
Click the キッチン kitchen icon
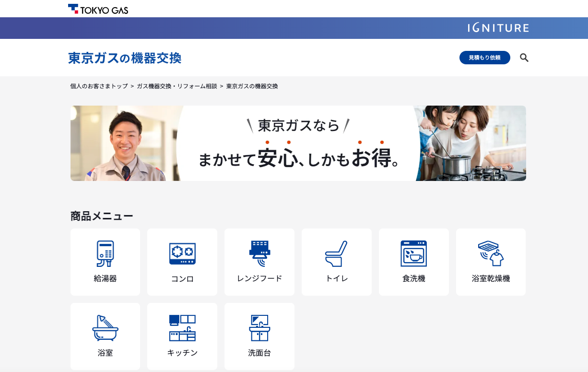pos(182,328)
